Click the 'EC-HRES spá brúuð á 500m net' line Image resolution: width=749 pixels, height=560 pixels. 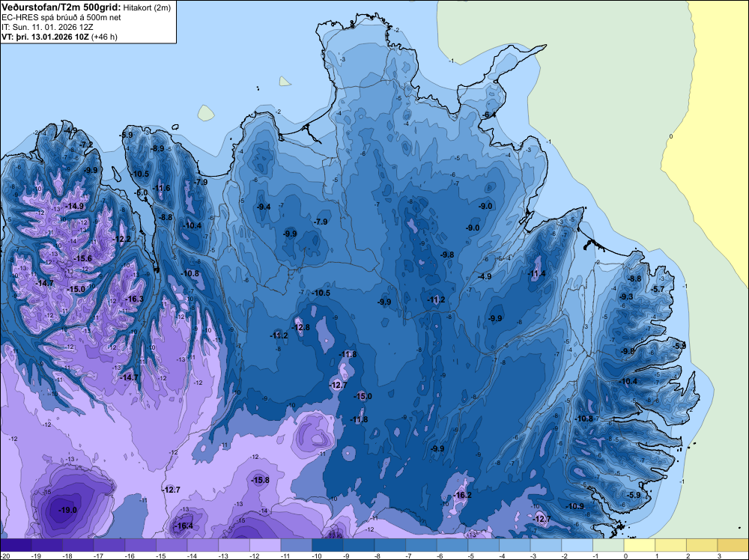61,17
